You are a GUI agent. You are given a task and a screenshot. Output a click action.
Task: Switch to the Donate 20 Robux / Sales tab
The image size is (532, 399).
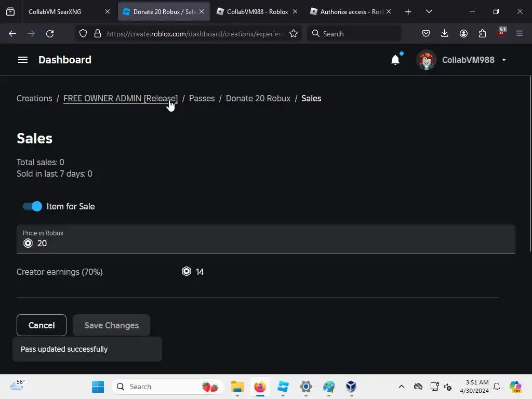[x=164, y=11]
